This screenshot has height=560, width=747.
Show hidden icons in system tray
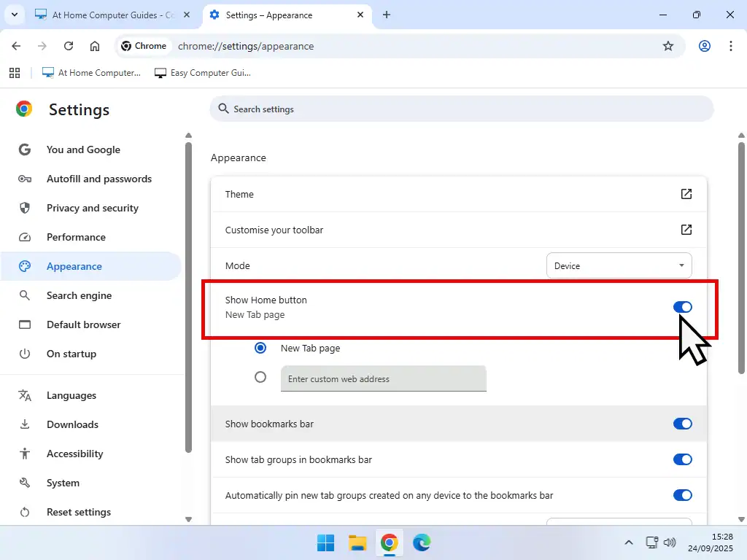click(628, 542)
